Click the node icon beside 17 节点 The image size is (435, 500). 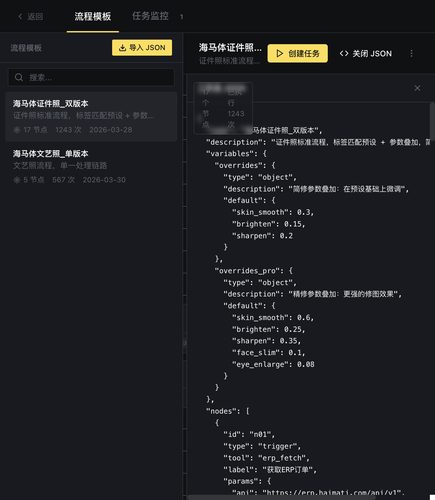17,130
